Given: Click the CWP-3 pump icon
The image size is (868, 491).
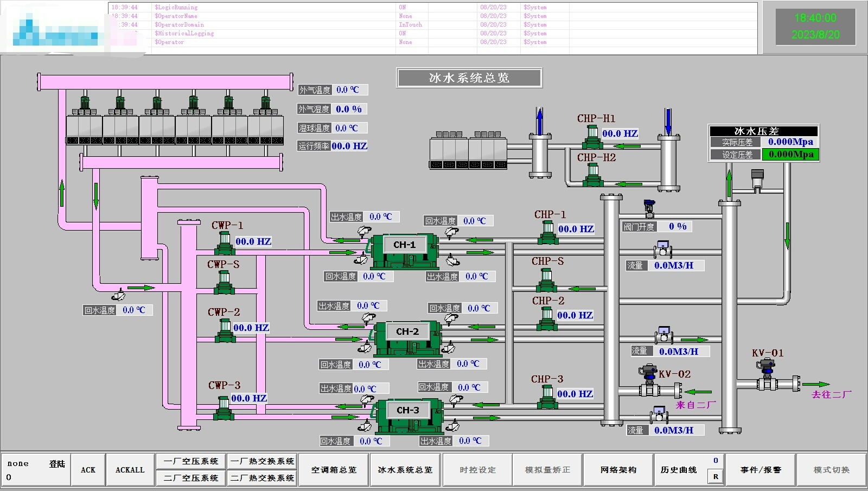Looking at the screenshot, I should (x=224, y=408).
